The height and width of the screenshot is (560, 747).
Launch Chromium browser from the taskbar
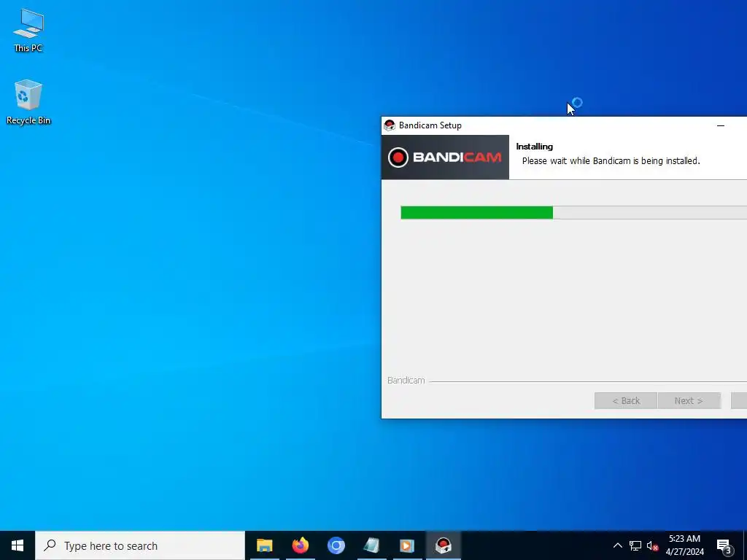[x=336, y=545]
